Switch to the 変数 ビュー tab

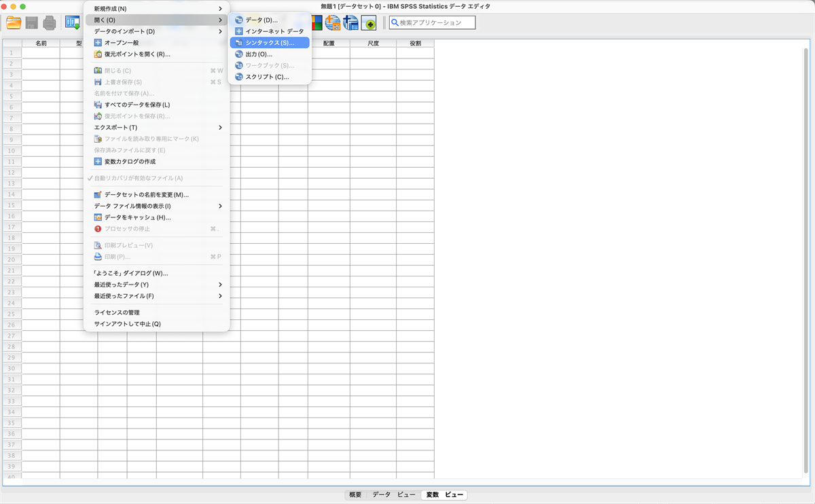444,495
